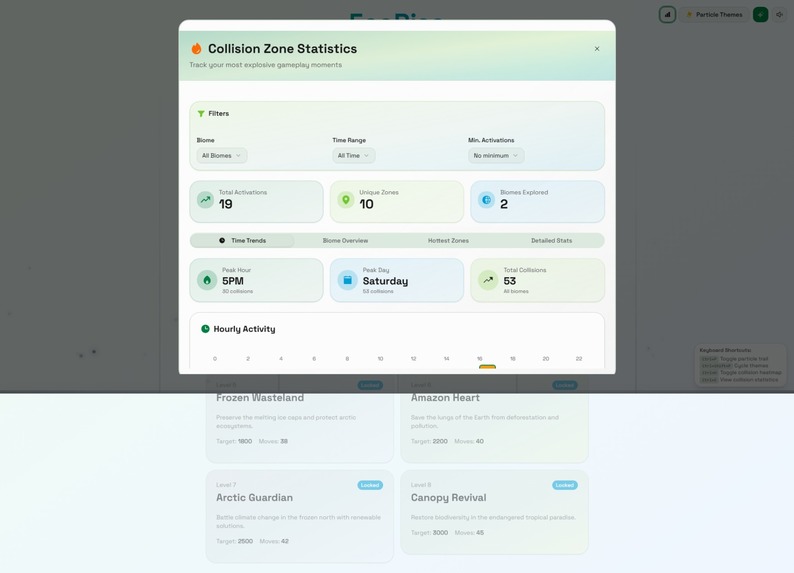
Task: Click the Hourly Activity clock icon
Action: [205, 329]
